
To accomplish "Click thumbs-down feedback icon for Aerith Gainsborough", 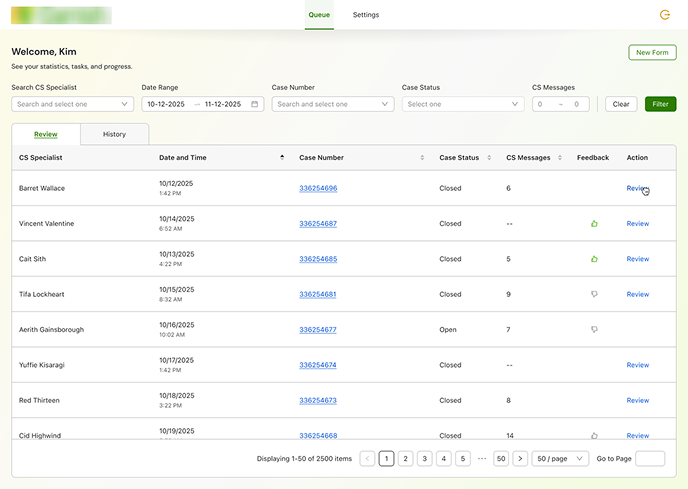I will tap(594, 329).
